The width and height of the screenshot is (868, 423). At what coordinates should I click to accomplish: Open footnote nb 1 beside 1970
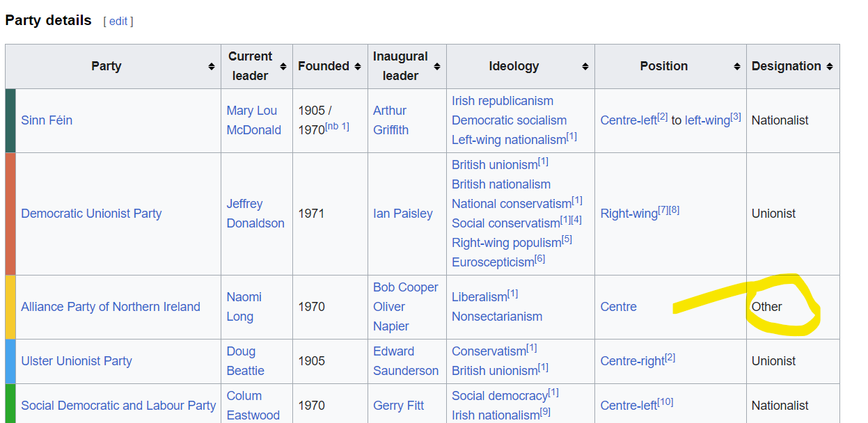(x=337, y=127)
